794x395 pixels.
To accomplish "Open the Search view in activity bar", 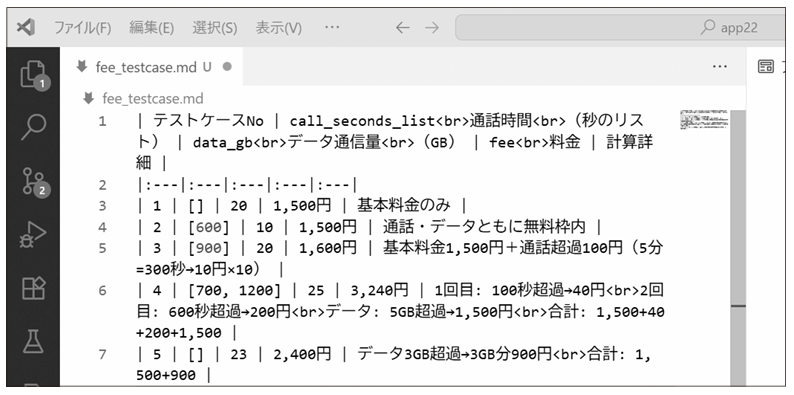I will (33, 127).
